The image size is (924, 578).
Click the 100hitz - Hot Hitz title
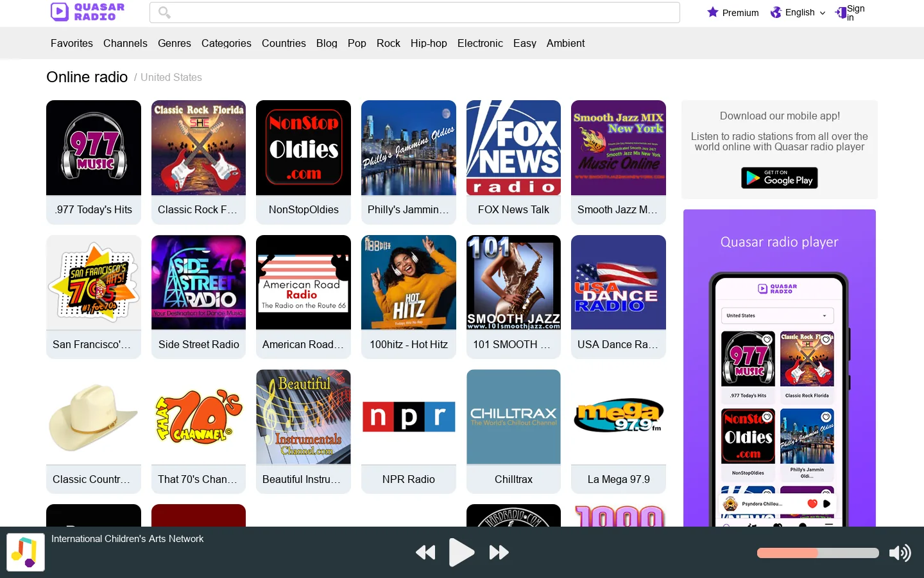point(409,344)
